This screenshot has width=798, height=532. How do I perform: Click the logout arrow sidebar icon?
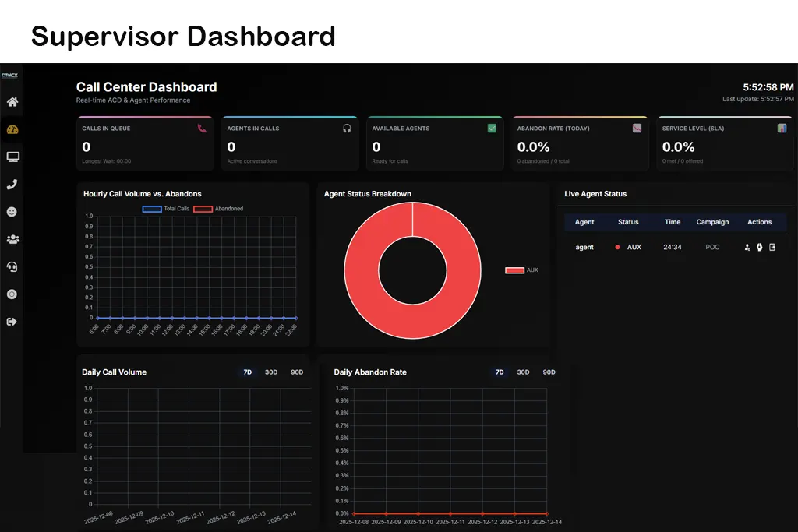12,321
